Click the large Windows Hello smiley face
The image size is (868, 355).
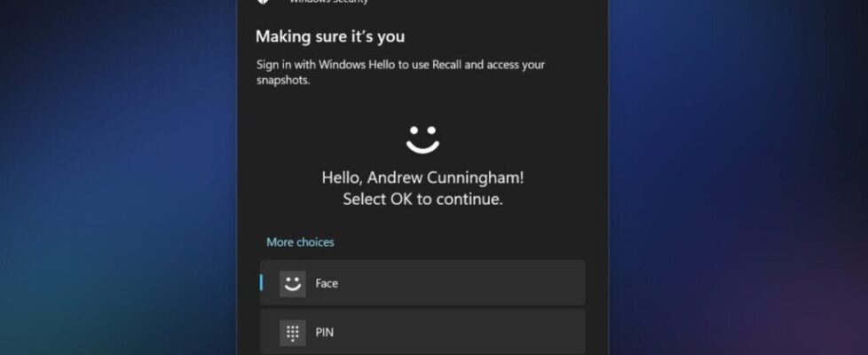click(422, 138)
